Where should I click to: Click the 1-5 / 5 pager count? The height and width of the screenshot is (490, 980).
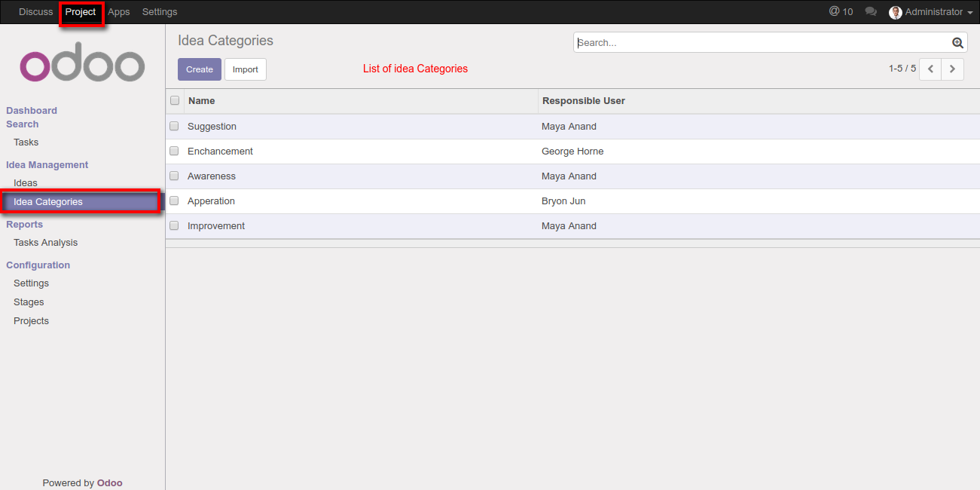(x=902, y=69)
